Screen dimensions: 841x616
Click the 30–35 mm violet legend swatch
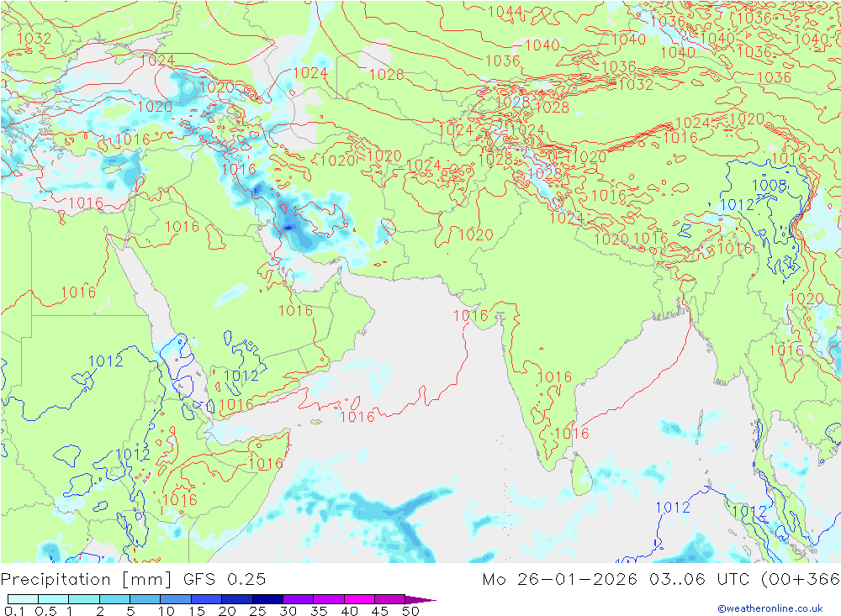pyautogui.click(x=298, y=599)
